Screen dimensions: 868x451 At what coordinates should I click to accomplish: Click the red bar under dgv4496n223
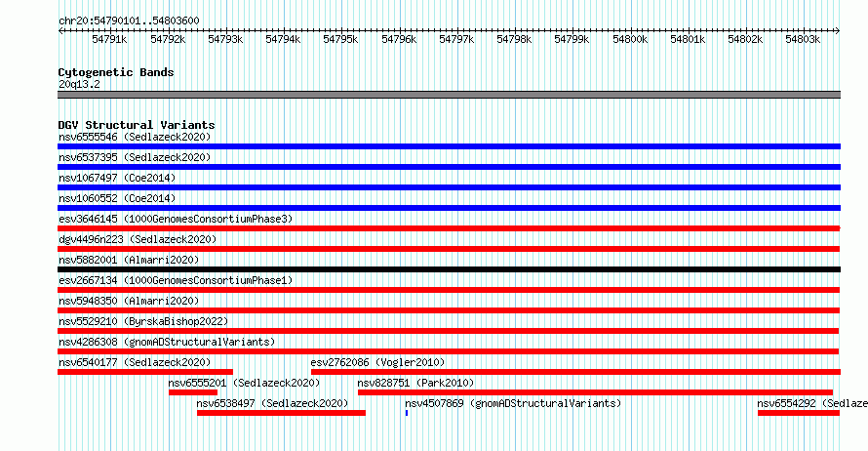pyautogui.click(x=449, y=249)
